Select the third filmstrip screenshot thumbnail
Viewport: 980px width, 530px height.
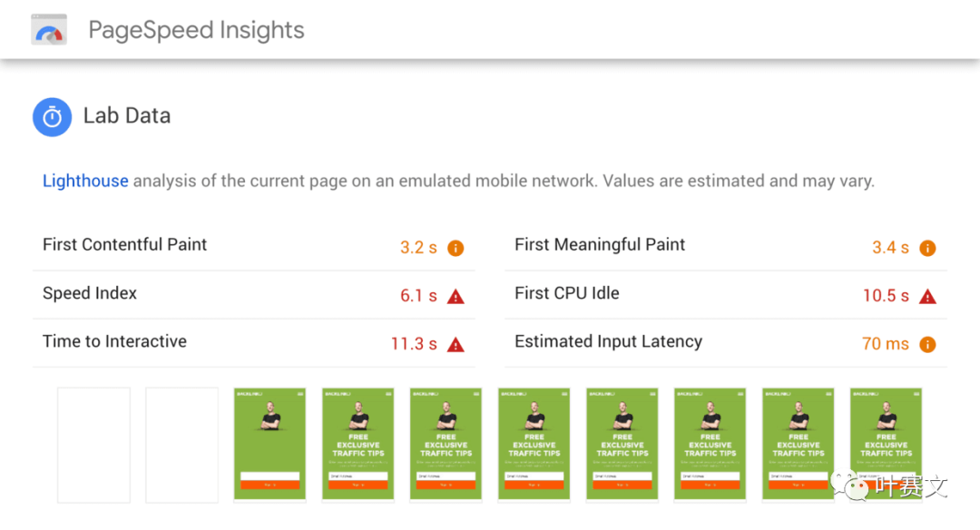(269, 444)
